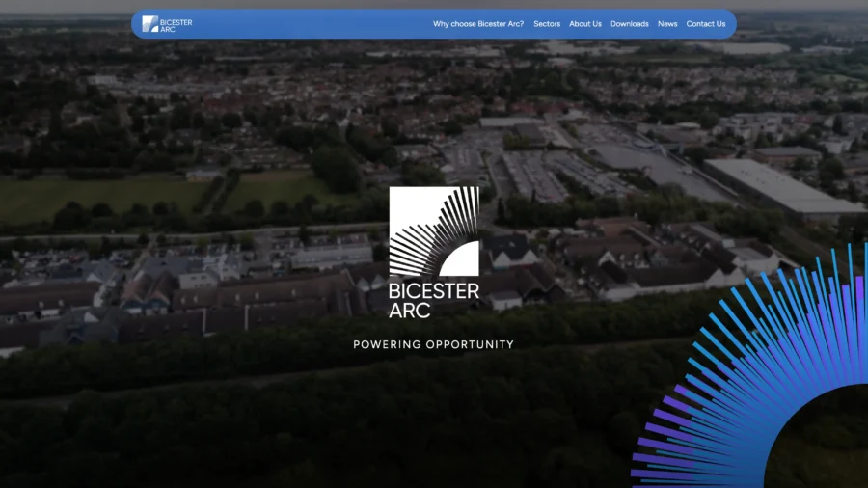
Task: Click the Bicester Arc logo in navbar
Action: tap(167, 24)
